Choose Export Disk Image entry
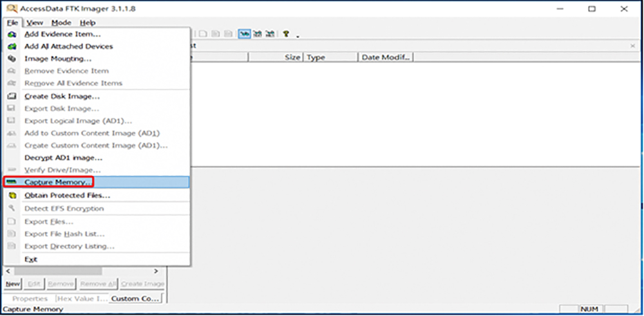 [97, 109]
